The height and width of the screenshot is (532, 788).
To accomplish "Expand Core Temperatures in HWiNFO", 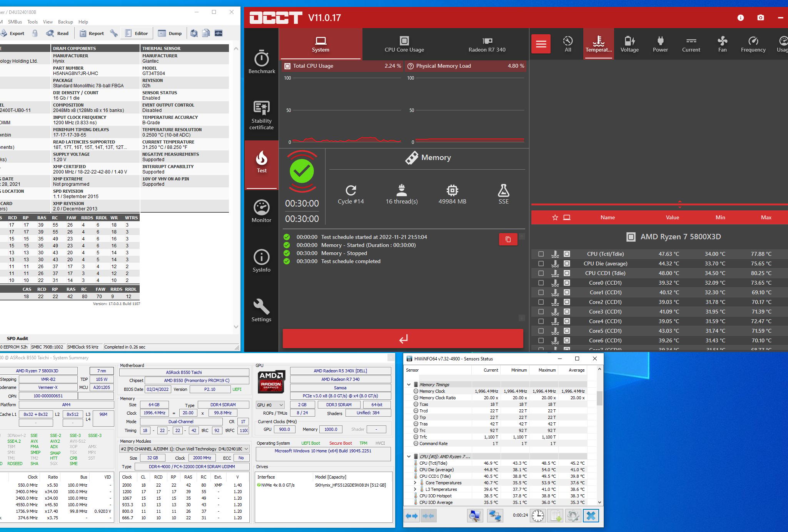I will coord(415,483).
